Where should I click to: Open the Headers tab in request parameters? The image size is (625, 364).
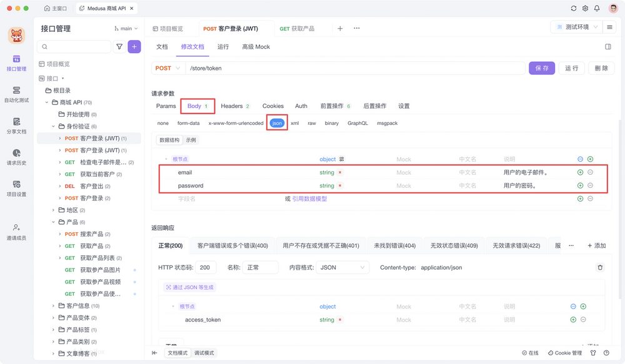(234, 106)
